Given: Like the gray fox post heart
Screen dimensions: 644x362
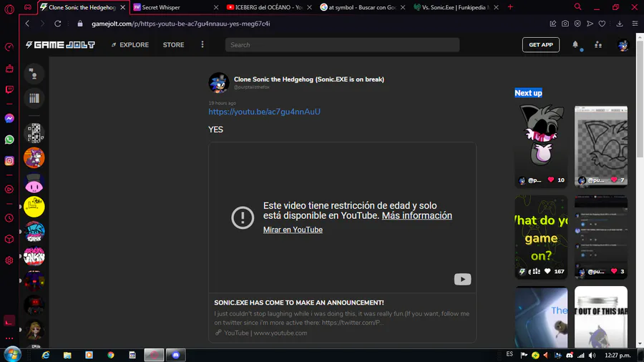Looking at the screenshot, I should coord(551,180).
